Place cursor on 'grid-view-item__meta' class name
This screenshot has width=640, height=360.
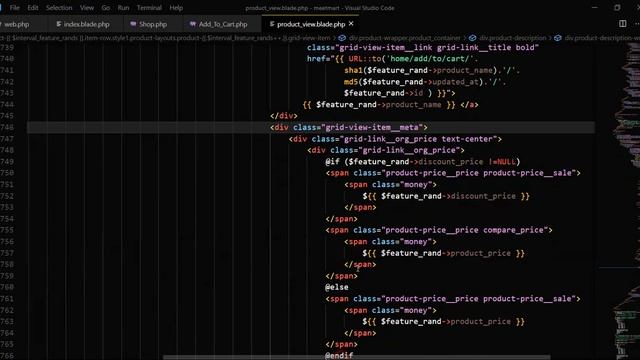373,127
